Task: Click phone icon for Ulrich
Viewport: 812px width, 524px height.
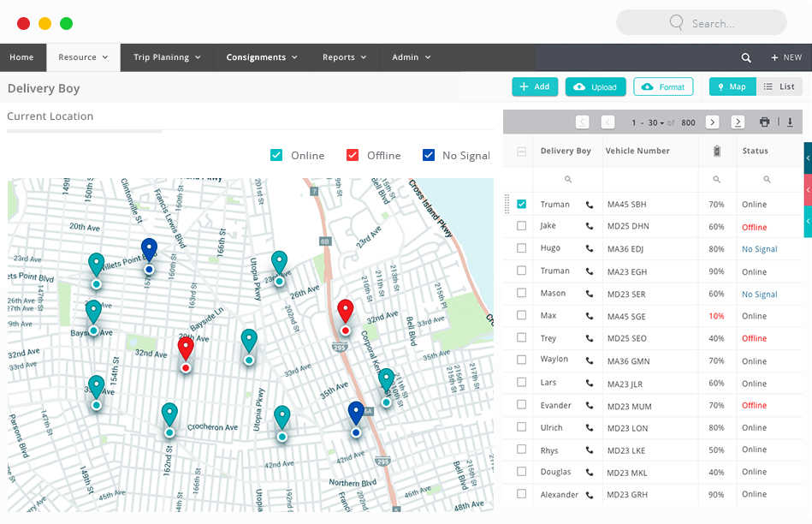Action: point(590,428)
